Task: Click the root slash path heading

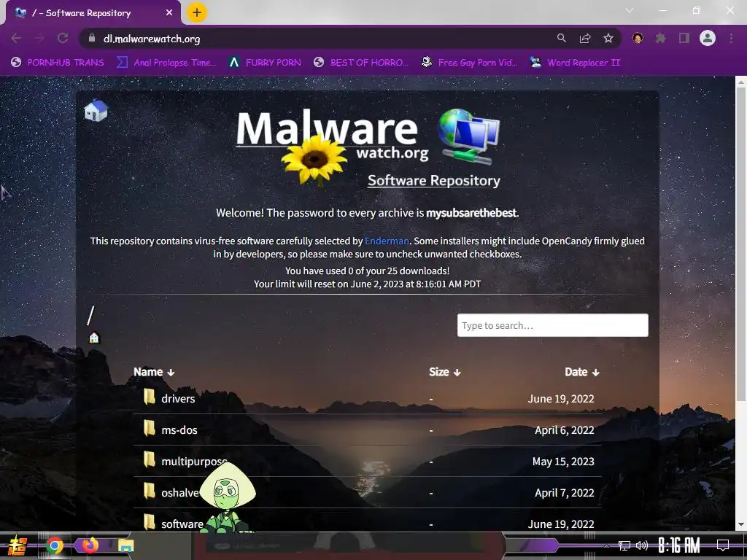Action: click(x=90, y=316)
